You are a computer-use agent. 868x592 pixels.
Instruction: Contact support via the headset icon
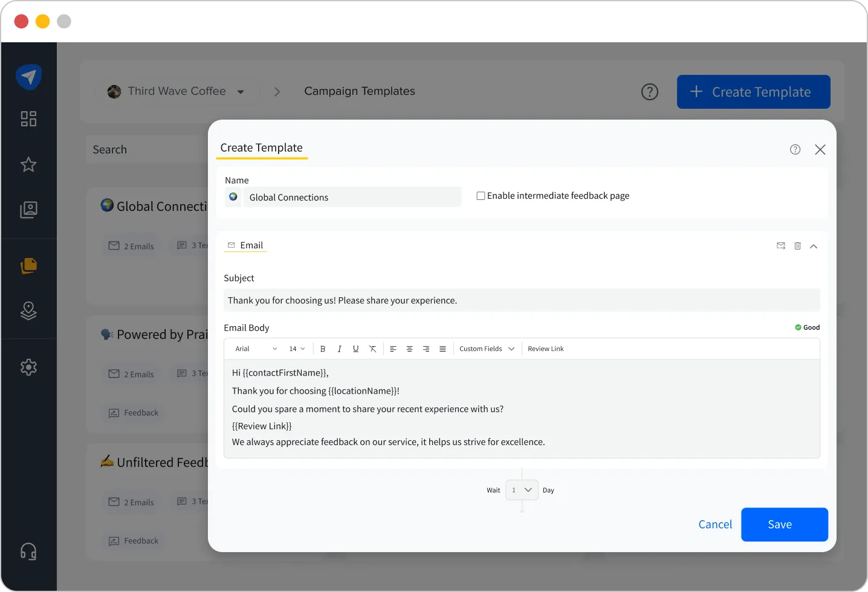(28, 550)
